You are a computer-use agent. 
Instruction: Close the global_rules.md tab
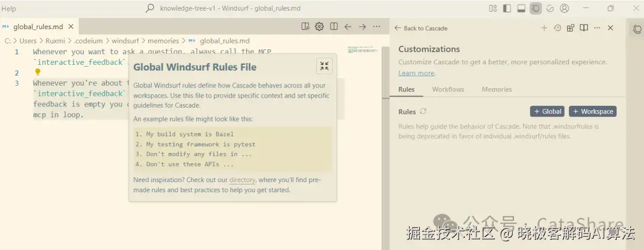70,27
